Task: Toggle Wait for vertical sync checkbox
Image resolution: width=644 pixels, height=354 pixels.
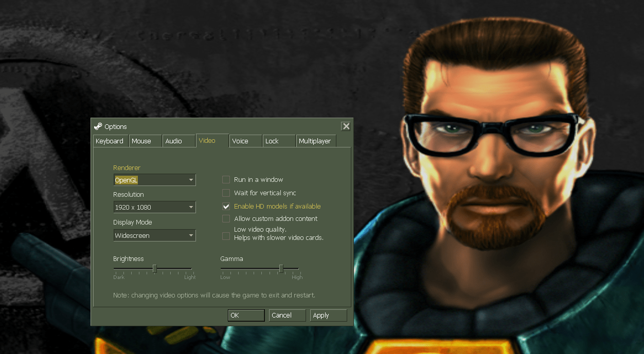Action: tap(226, 193)
